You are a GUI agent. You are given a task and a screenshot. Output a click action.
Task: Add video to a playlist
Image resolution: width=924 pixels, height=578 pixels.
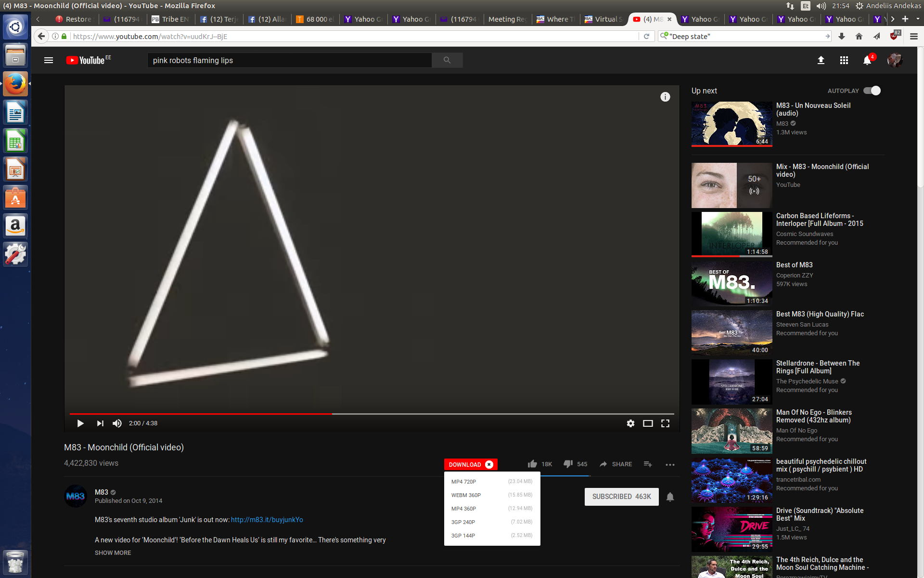point(648,464)
